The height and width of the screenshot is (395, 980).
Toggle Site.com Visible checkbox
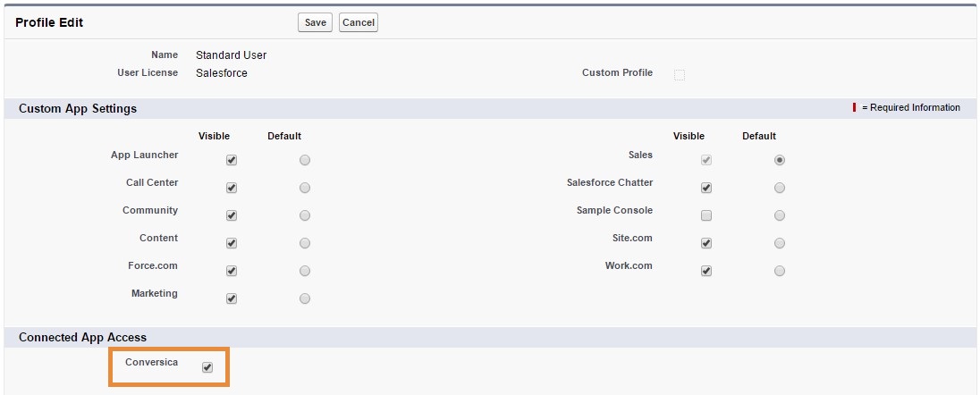tap(706, 243)
